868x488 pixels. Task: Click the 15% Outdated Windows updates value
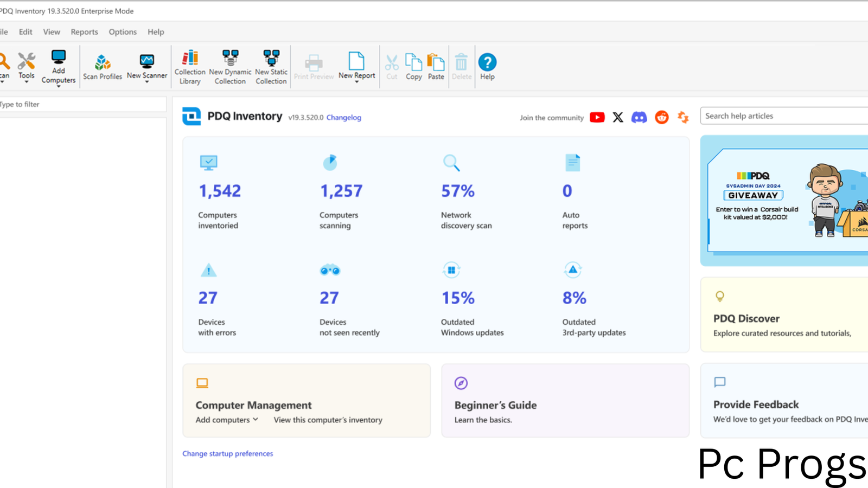(x=458, y=298)
